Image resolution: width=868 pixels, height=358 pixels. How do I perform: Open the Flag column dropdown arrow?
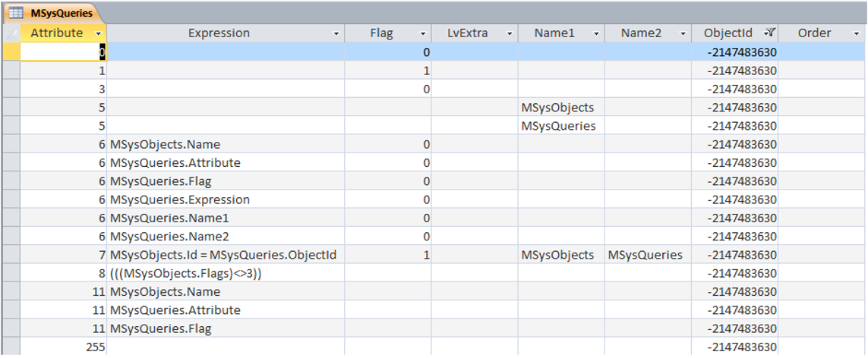(x=423, y=33)
